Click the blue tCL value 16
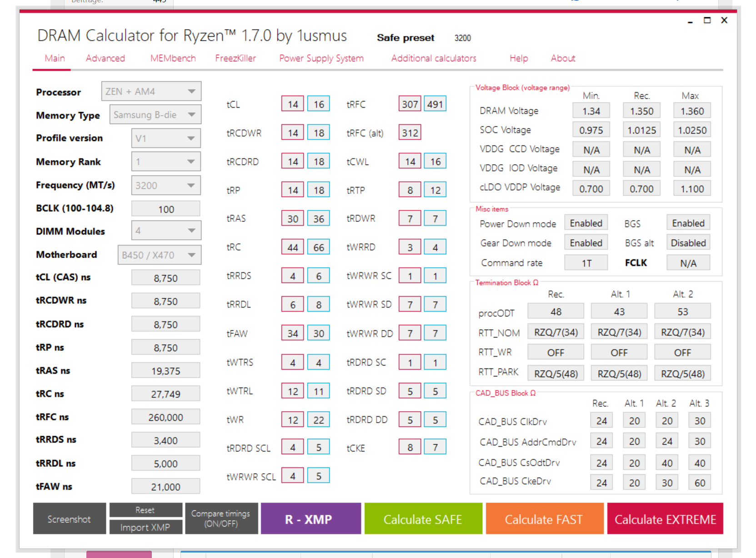The height and width of the screenshot is (558, 756). 319,104
